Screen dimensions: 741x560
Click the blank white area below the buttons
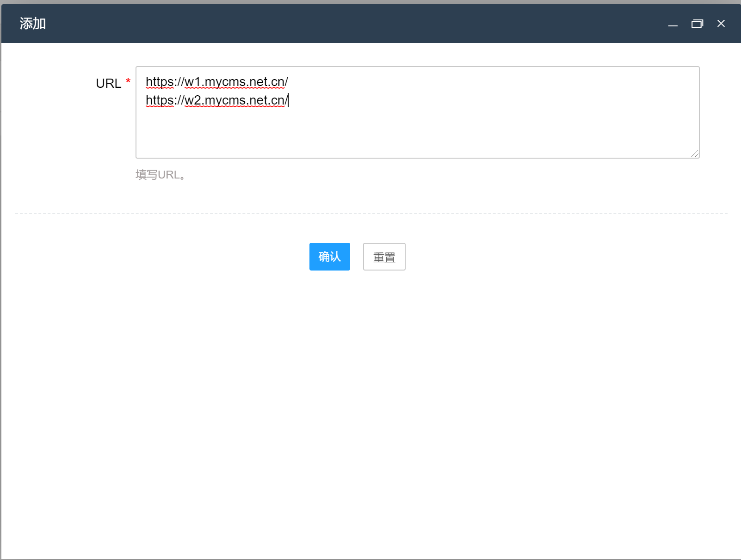pos(370,393)
